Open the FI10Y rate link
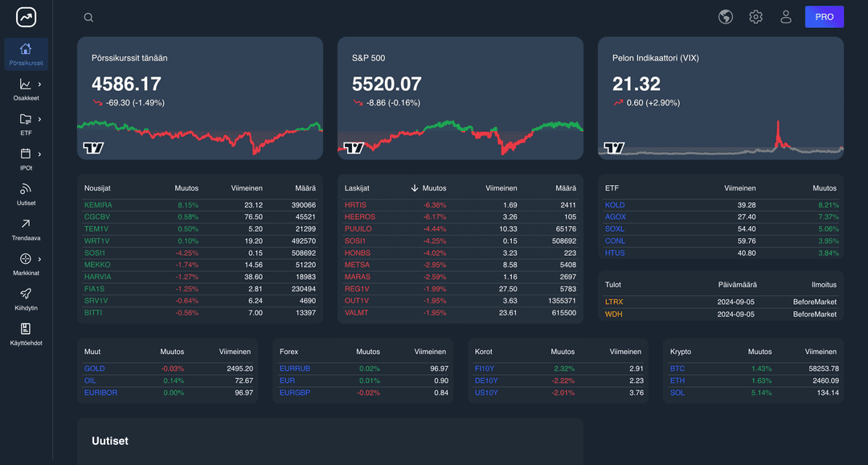The image size is (868, 465). click(485, 368)
